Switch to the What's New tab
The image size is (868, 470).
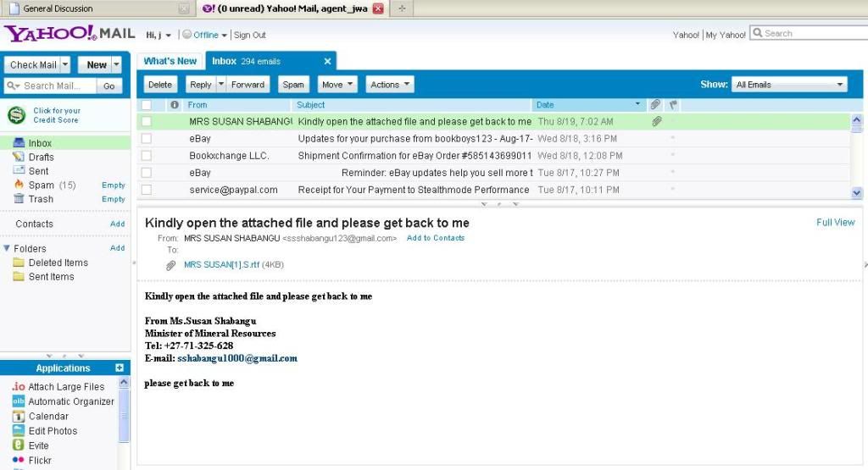pos(170,61)
